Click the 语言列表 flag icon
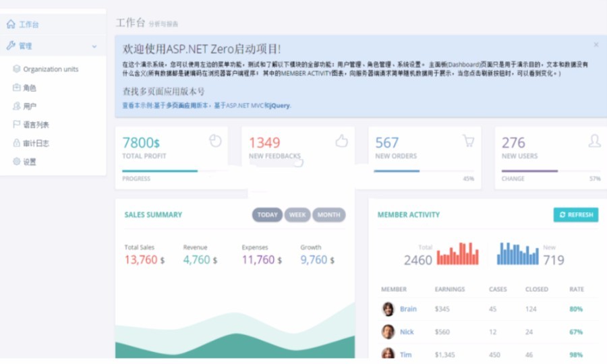This screenshot has height=364, width=607. pyautogui.click(x=16, y=124)
